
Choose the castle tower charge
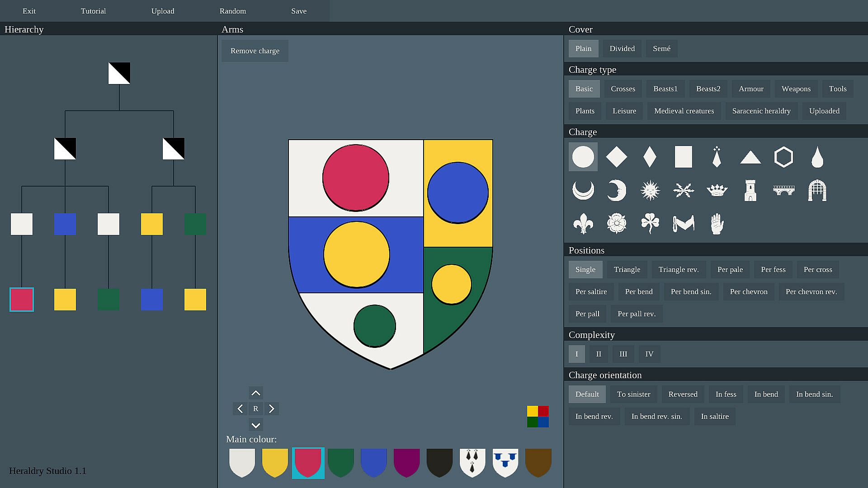click(x=750, y=190)
